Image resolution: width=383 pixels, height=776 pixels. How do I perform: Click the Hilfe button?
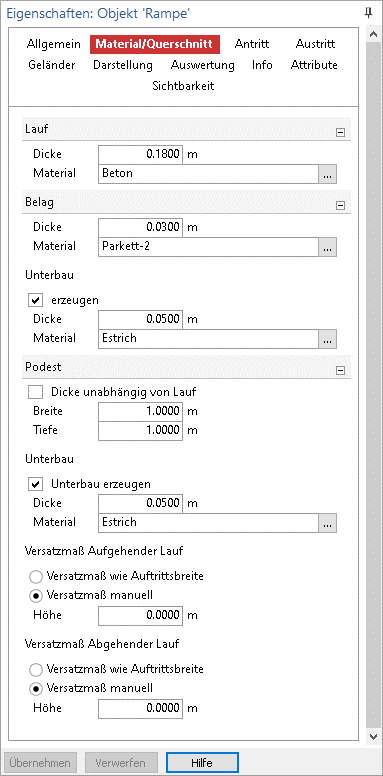[202, 763]
